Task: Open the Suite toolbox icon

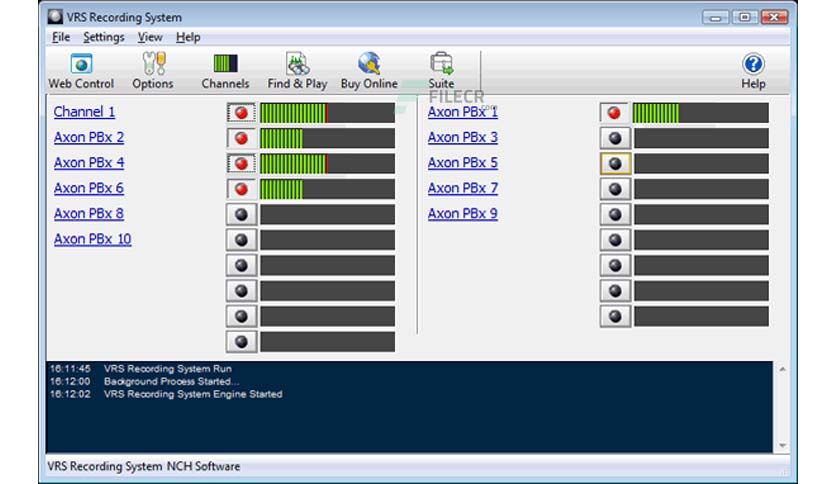Action: (441, 70)
